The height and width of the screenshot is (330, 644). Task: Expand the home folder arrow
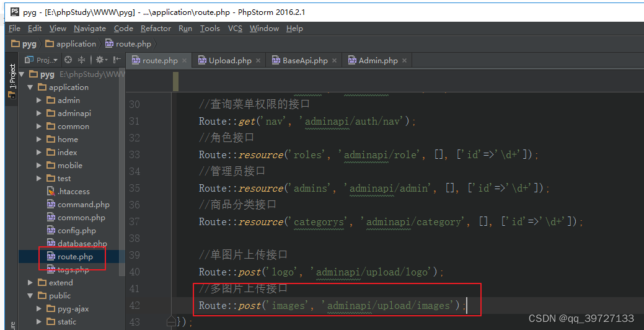pos(39,140)
